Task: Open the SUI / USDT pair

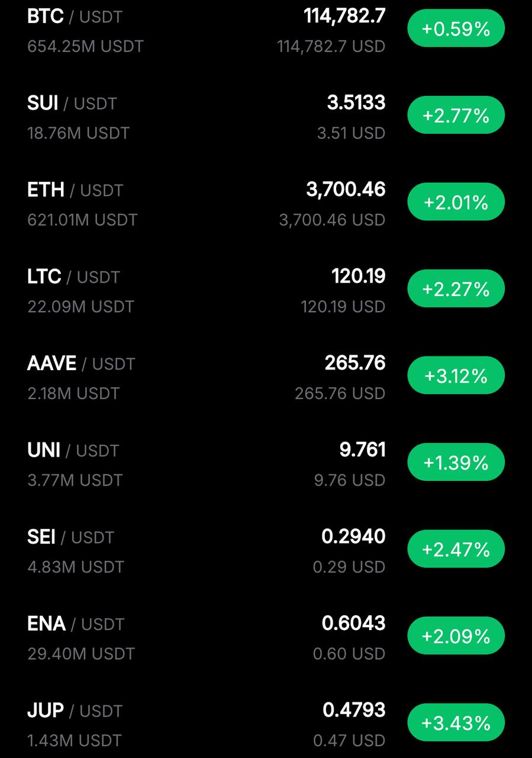Action: [x=266, y=116]
